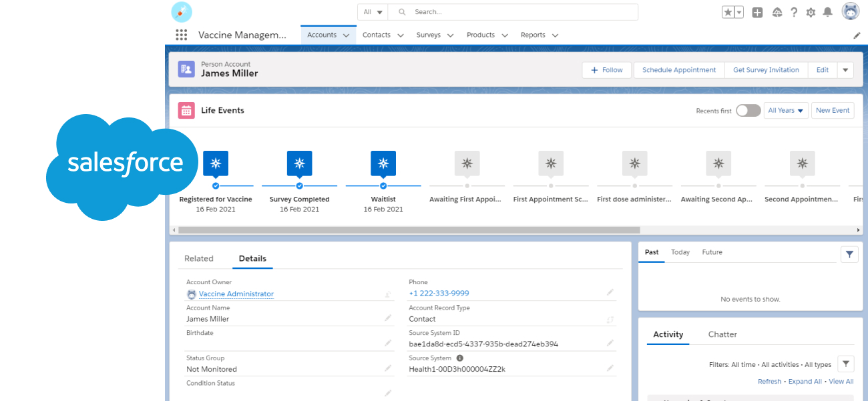Edit the Birthdate pencil icon
This screenshot has width=868, height=401.
[x=388, y=343]
